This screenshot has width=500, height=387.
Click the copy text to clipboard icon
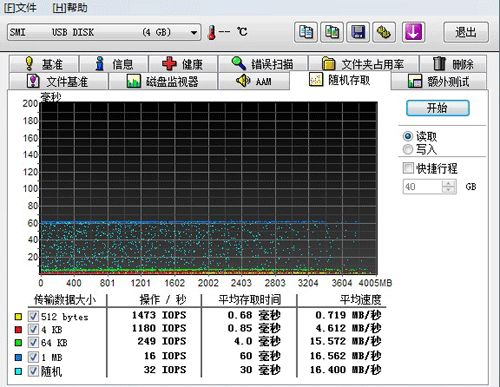pyautogui.click(x=306, y=32)
